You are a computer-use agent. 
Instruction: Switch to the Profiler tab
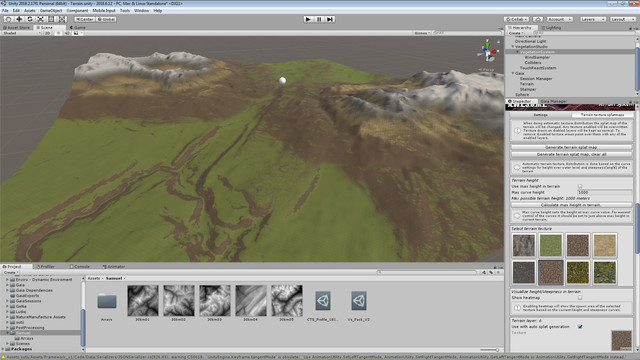coord(46,267)
